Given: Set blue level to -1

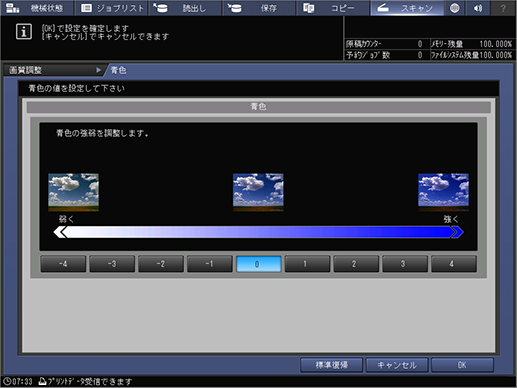Looking at the screenshot, I should (x=210, y=264).
